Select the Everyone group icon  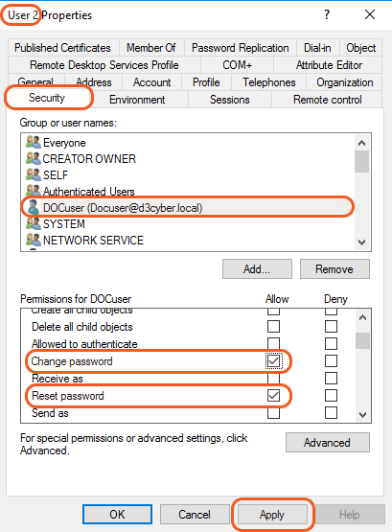tap(34, 142)
